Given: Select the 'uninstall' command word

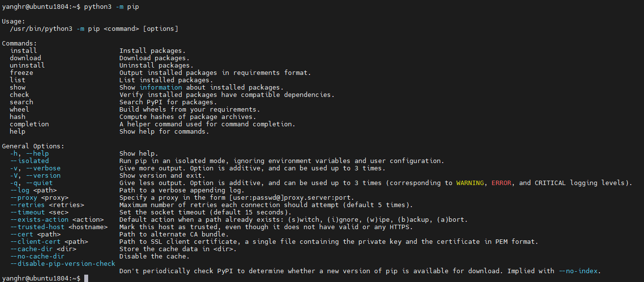Looking at the screenshot, I should (27, 65).
